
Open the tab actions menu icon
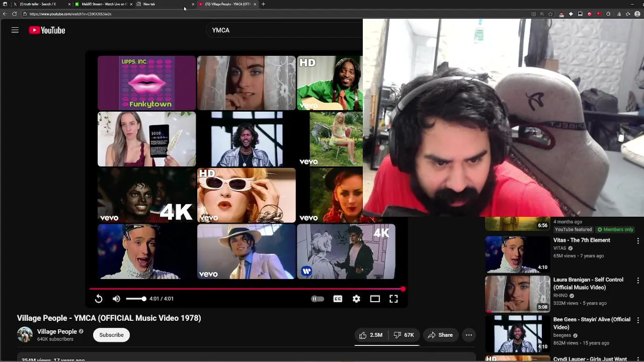pyautogui.click(x=6, y=4)
